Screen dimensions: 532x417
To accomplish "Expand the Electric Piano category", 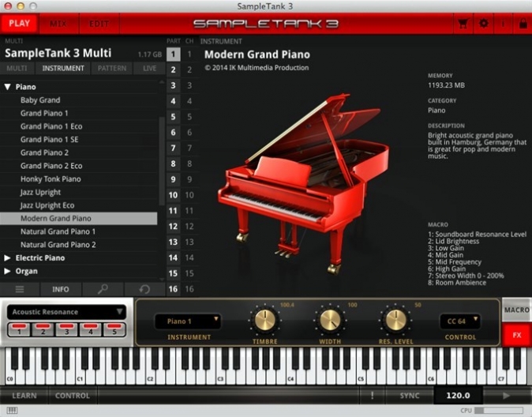I will 7,257.
